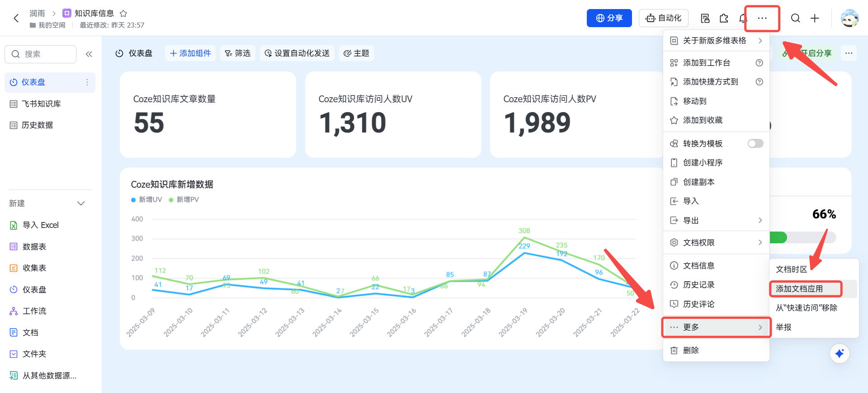Viewport: 868px width, 393px height.
Task: Click the dashboard three-dot button beside 开启分享
Action: pyautogui.click(x=849, y=53)
